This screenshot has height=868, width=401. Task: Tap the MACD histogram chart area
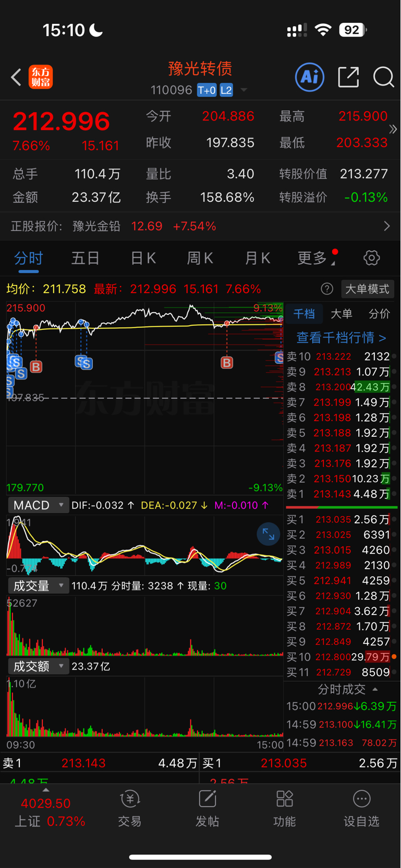point(144,544)
